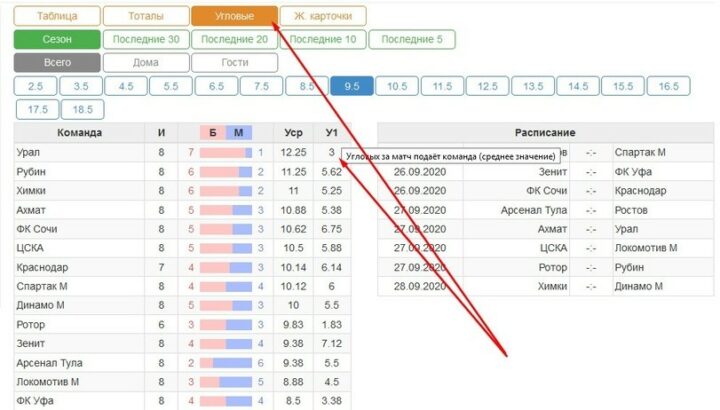Choose the 11.5 total line
720x410 pixels.
(442, 86)
